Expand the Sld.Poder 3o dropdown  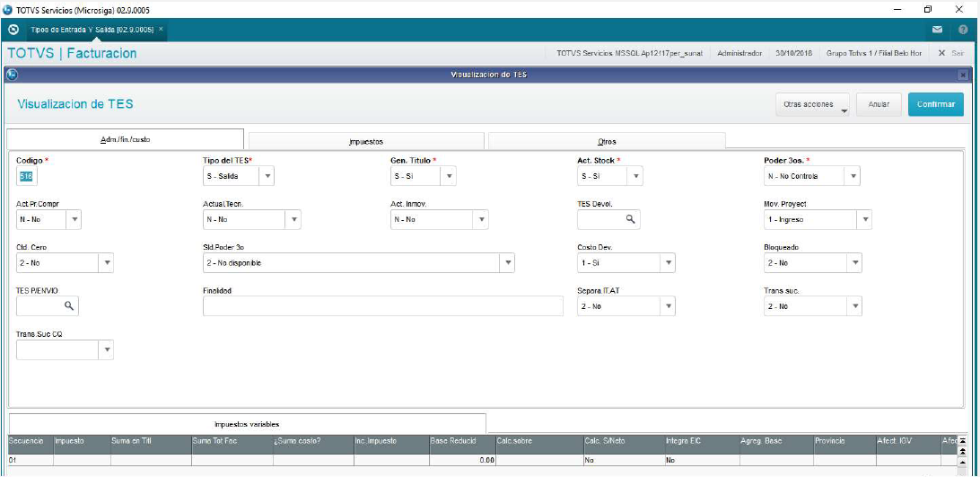tap(508, 263)
